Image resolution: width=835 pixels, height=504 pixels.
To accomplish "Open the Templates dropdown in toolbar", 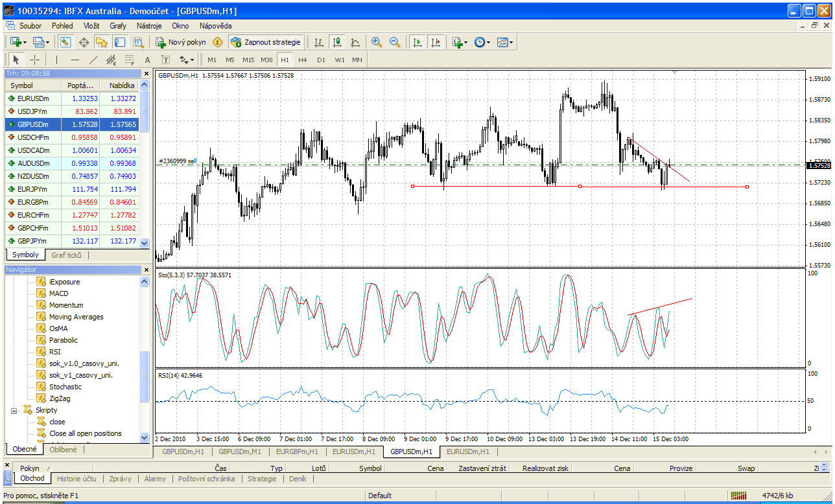I will [504, 42].
